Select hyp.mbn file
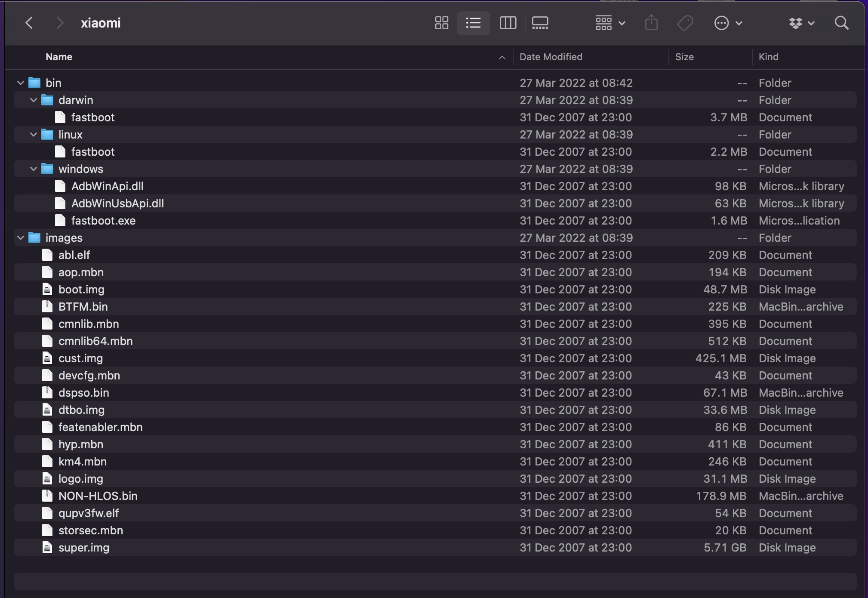 coord(435,444)
